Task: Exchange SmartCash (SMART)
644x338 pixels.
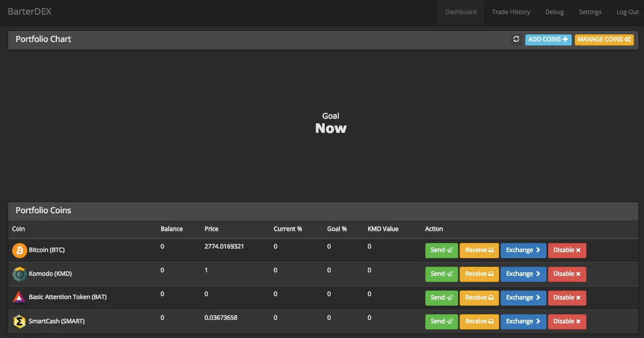Action: tap(523, 322)
